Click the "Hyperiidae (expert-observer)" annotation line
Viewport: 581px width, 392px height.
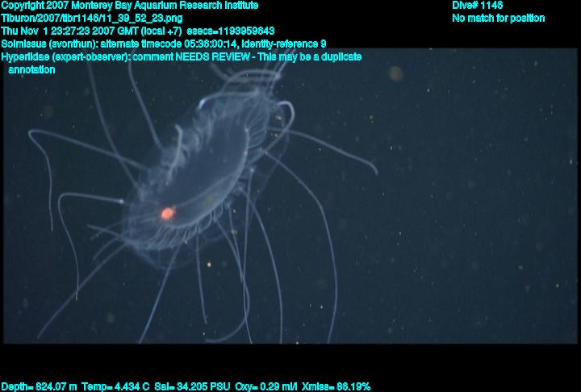[x=182, y=57]
